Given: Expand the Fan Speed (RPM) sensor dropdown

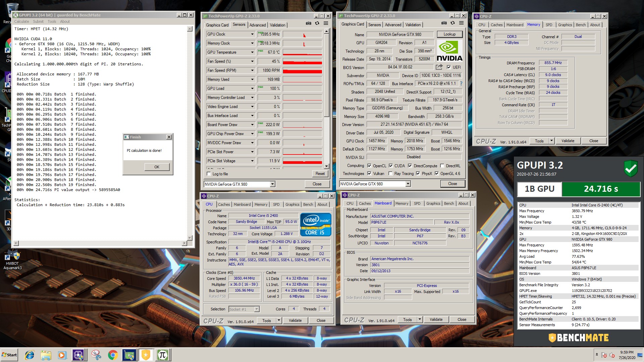Looking at the screenshot, I should pos(252,70).
